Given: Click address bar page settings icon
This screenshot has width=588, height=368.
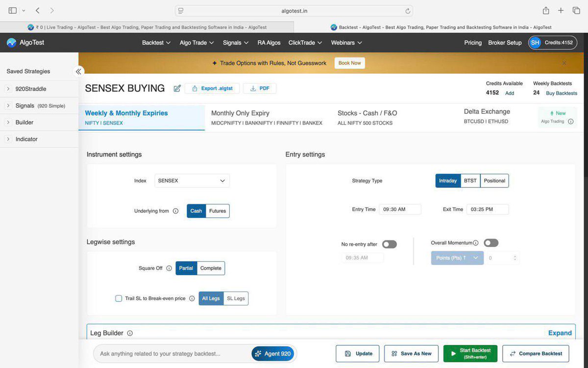Looking at the screenshot, I should (181, 11).
